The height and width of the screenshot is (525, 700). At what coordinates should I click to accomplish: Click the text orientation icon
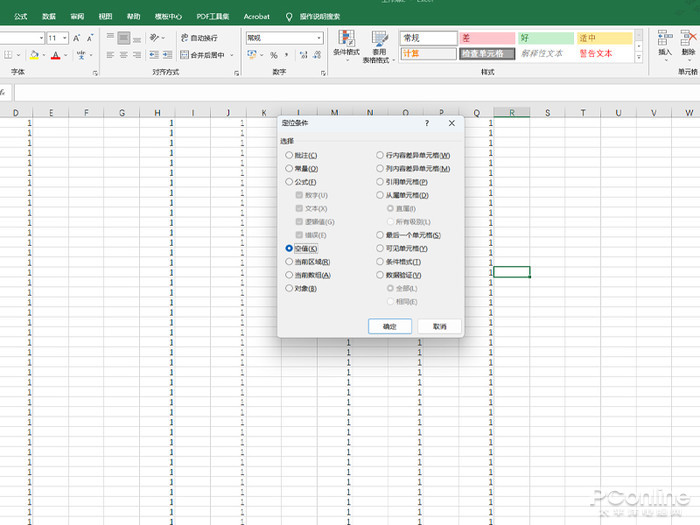pyautogui.click(x=154, y=38)
